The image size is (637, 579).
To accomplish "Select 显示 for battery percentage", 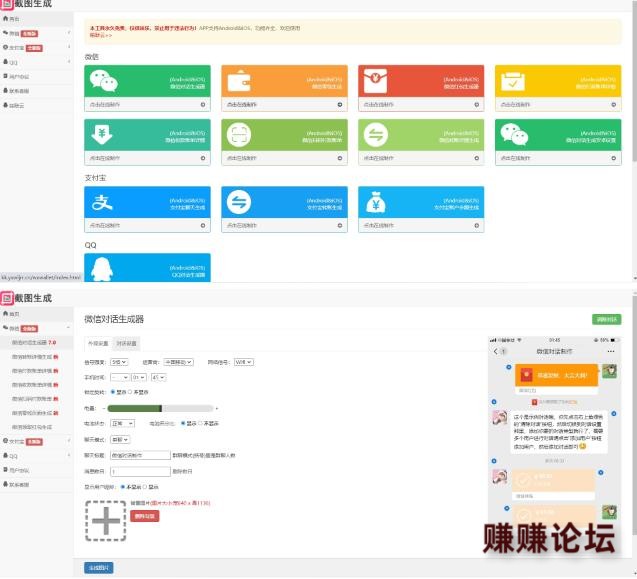I will (183, 423).
